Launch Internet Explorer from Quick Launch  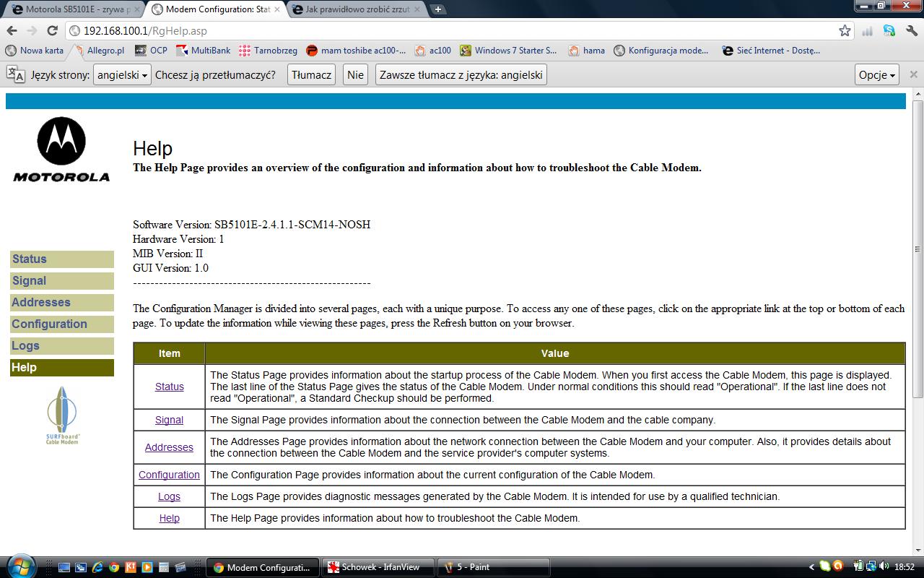pos(97,567)
